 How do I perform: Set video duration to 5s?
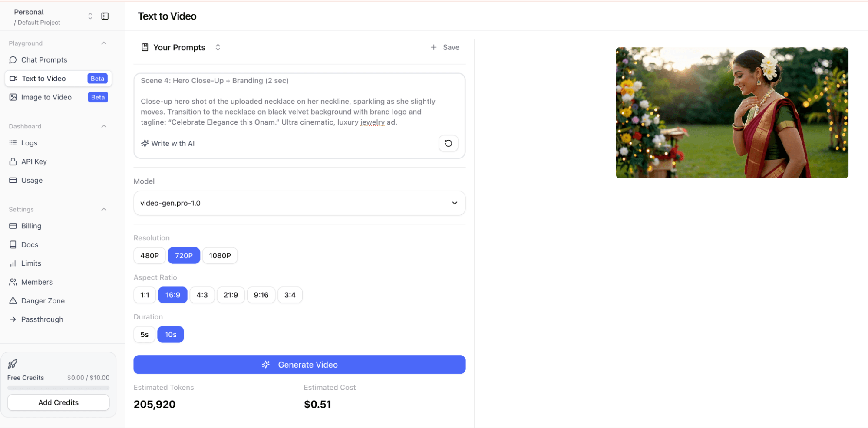click(x=144, y=334)
